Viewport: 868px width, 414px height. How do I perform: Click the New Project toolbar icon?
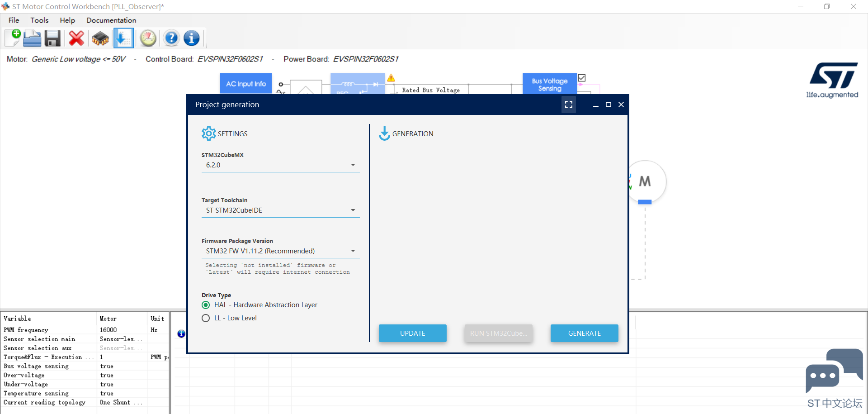tap(13, 38)
